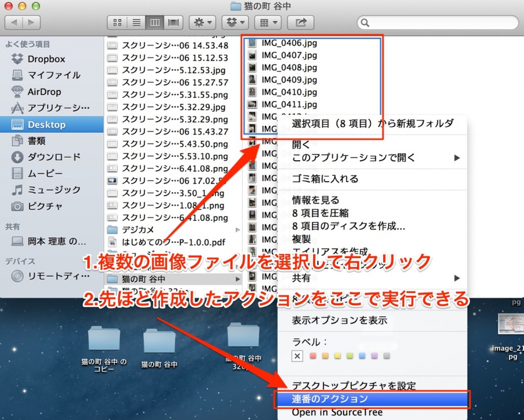Image resolution: width=524 pixels, height=420 pixels.
Task: Switch to icon view in toolbar
Action: [117, 23]
